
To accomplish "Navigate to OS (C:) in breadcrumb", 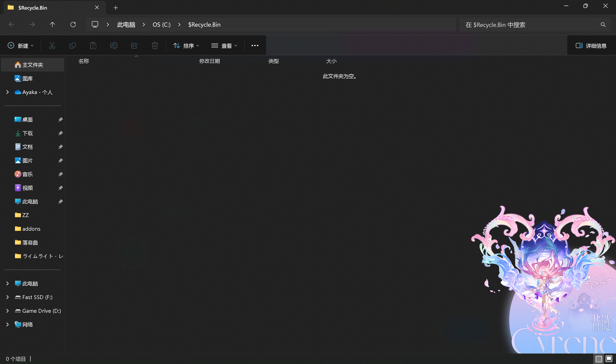I will 161,25.
